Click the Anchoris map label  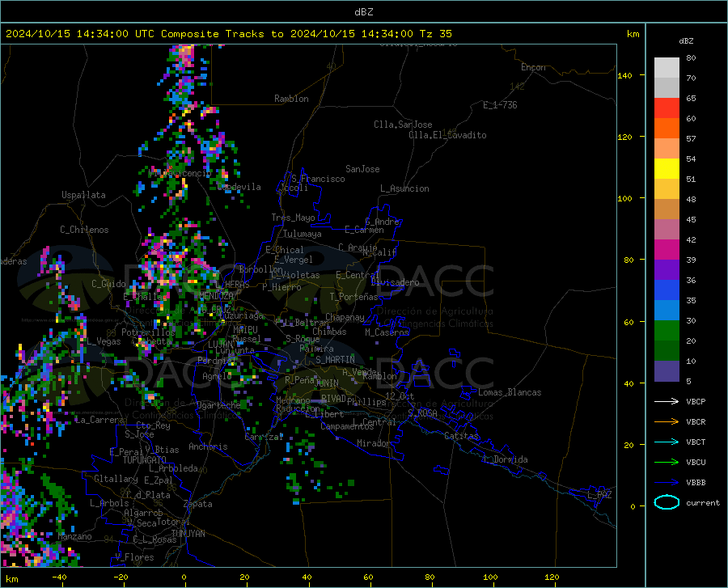208,446
